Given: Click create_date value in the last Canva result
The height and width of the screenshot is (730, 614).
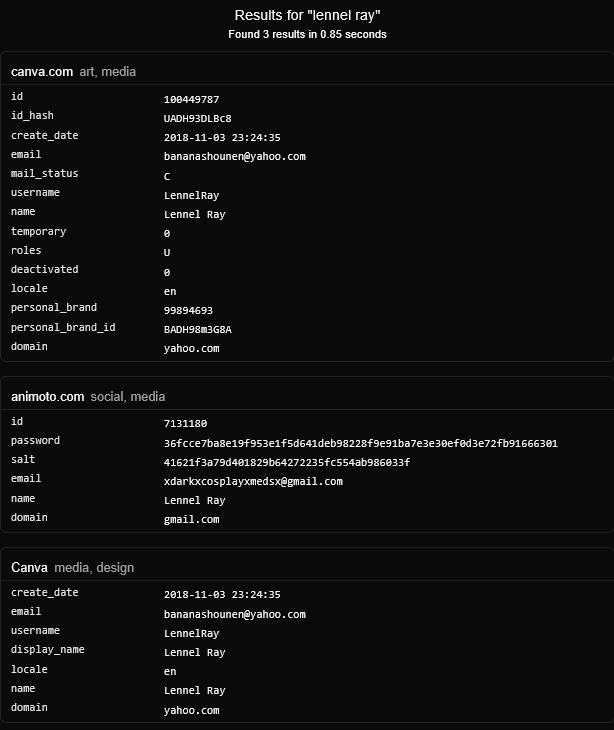Looking at the screenshot, I should (x=222, y=595).
